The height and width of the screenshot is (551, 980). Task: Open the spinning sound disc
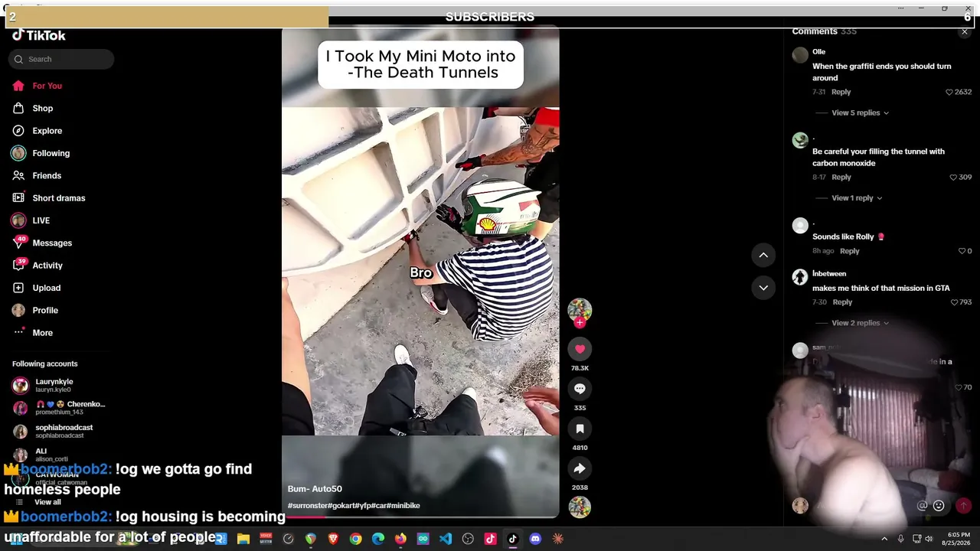point(580,507)
